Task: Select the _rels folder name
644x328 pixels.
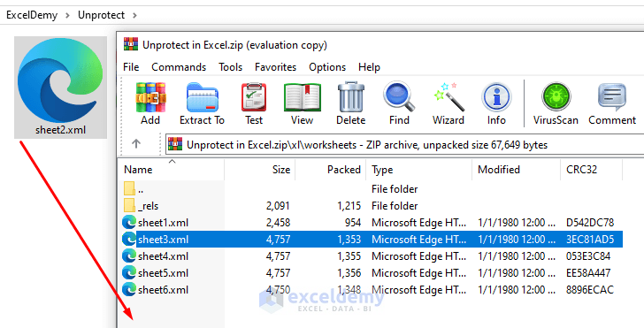Action: (149, 206)
